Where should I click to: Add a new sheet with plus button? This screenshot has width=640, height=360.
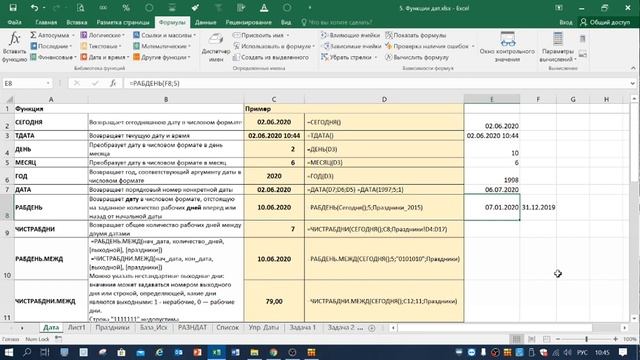371,328
